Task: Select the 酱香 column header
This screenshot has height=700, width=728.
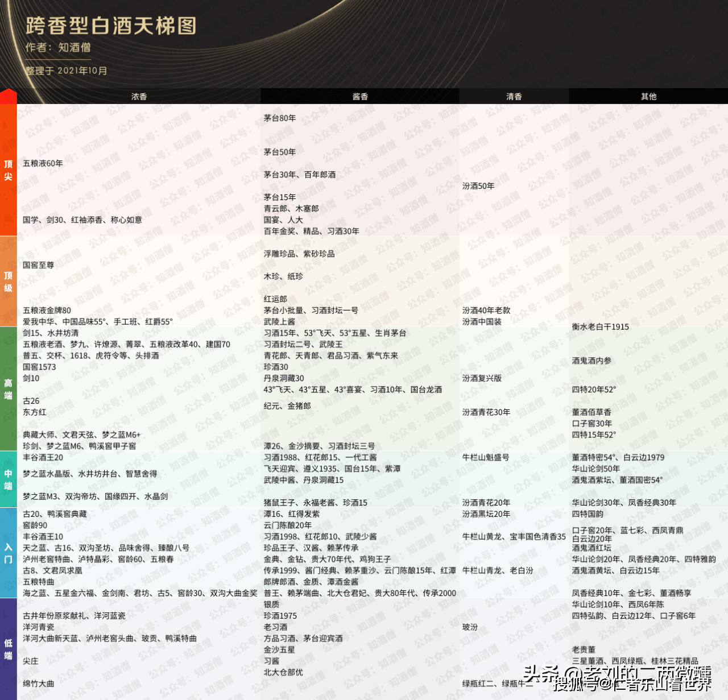Action: tap(360, 97)
